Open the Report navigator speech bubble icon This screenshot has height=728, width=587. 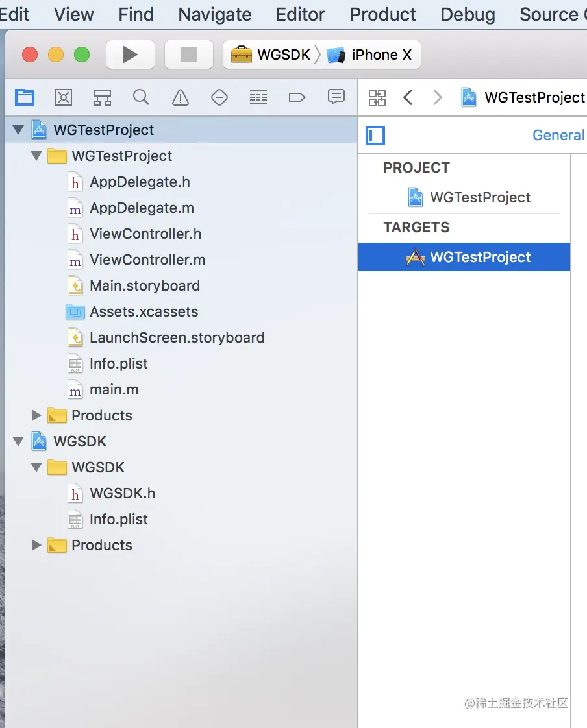pos(336,97)
